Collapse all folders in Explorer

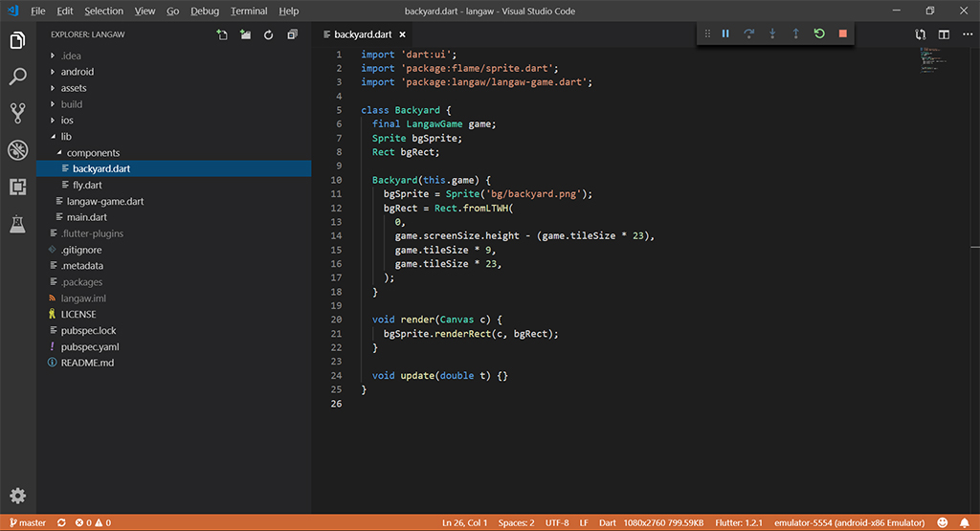pos(292,34)
